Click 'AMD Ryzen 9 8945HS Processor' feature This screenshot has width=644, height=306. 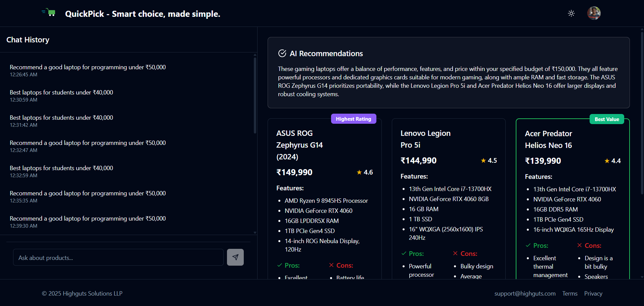point(326,201)
